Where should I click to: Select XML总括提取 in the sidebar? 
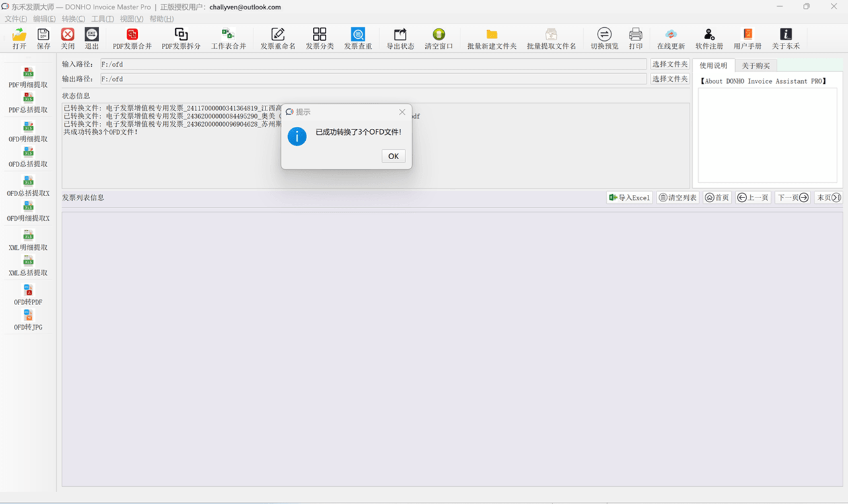[28, 266]
